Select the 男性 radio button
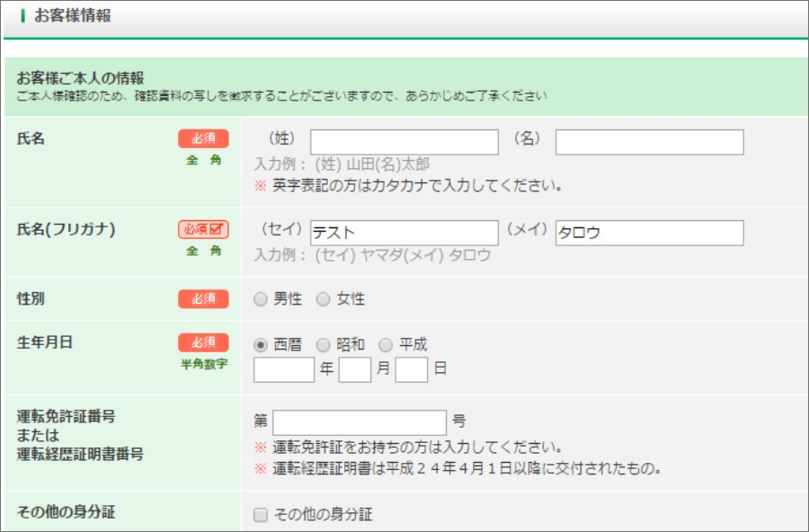 point(261,299)
